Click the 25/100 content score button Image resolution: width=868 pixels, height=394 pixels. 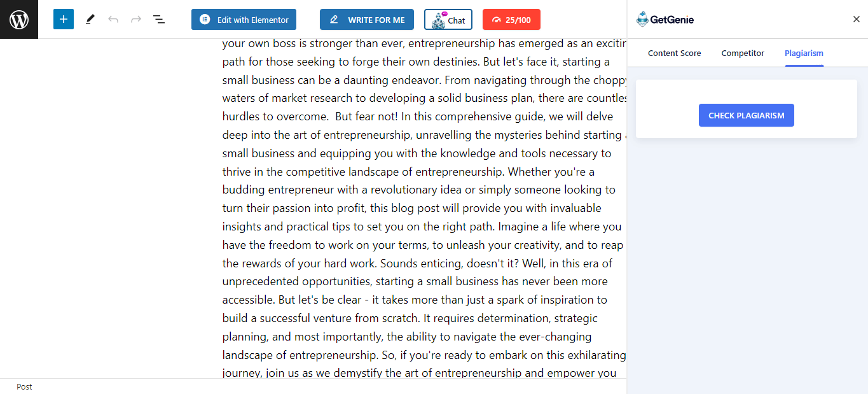(x=511, y=20)
